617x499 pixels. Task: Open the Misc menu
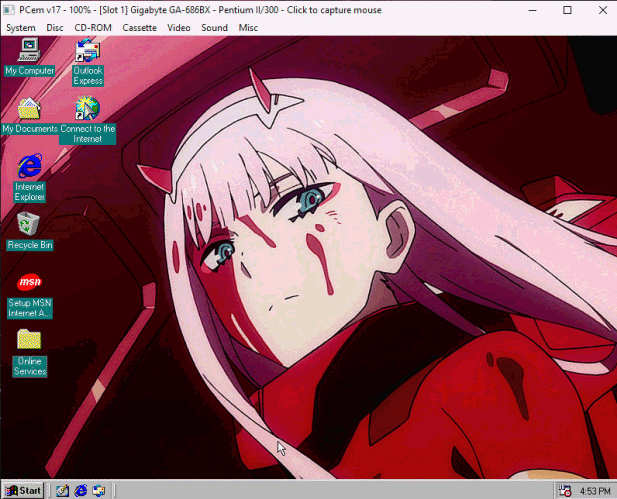[248, 28]
